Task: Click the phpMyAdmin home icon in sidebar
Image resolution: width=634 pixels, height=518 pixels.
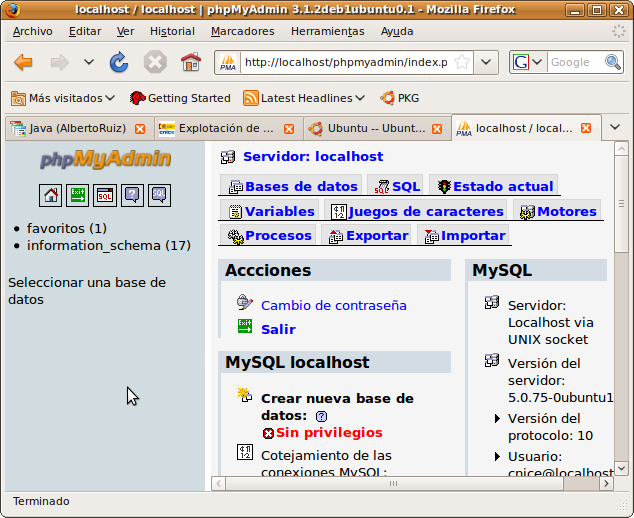Action: (50, 195)
